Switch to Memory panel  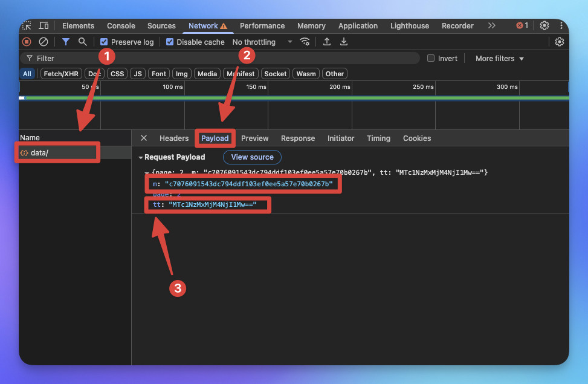pos(311,25)
